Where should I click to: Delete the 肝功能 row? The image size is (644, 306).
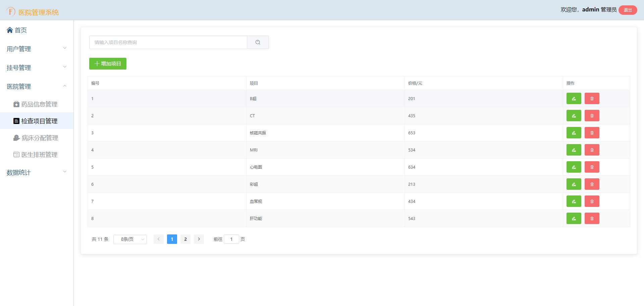point(592,218)
